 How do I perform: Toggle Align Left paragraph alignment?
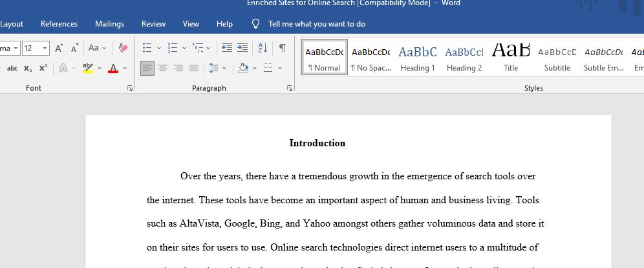(147, 68)
